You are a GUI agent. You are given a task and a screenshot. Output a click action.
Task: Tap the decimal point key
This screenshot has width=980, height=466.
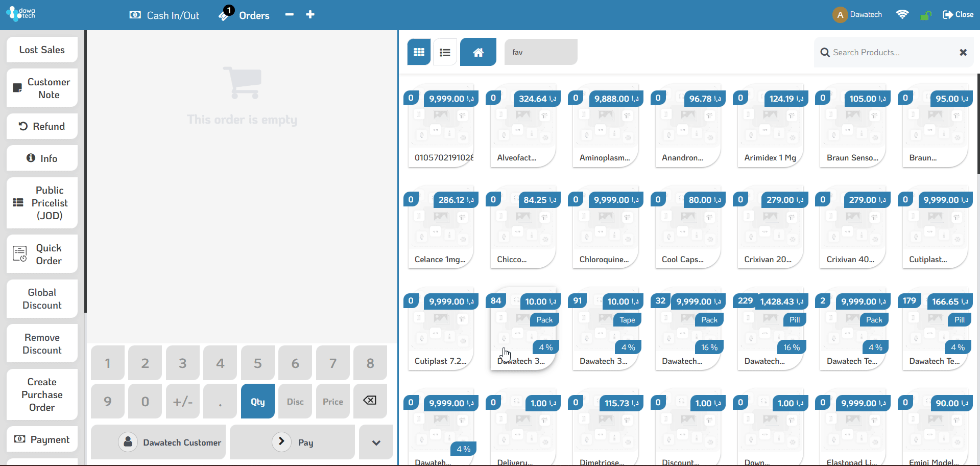tap(220, 401)
